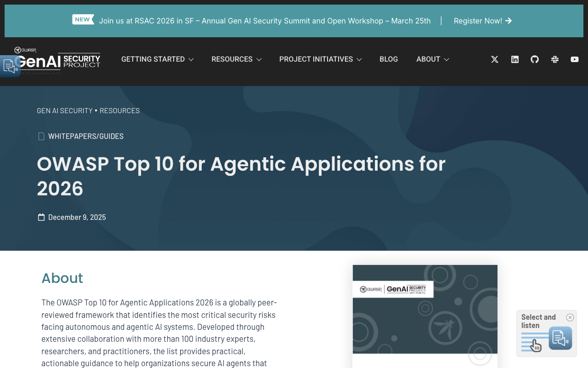Click the read-aloud widget on the left edge
The height and width of the screenshot is (368, 588).
tap(10, 66)
